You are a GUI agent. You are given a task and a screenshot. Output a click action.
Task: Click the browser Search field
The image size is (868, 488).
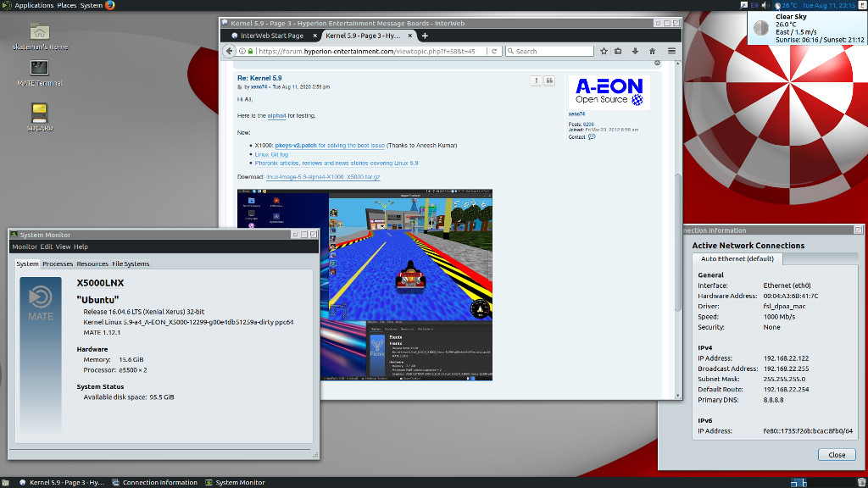[549, 51]
